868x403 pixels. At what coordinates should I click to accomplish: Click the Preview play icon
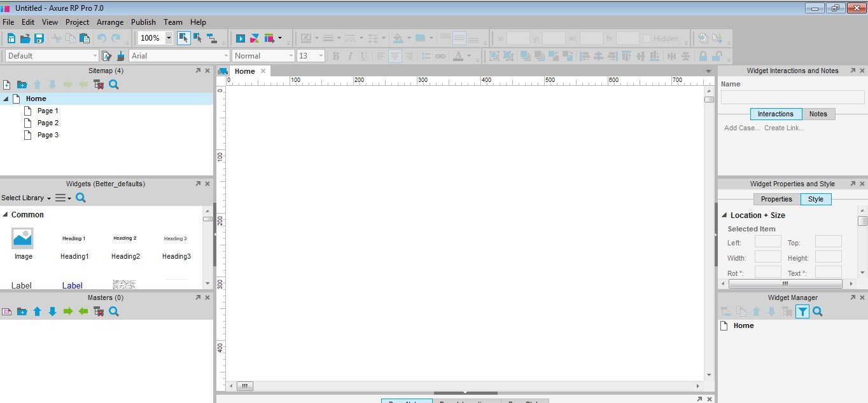(241, 38)
